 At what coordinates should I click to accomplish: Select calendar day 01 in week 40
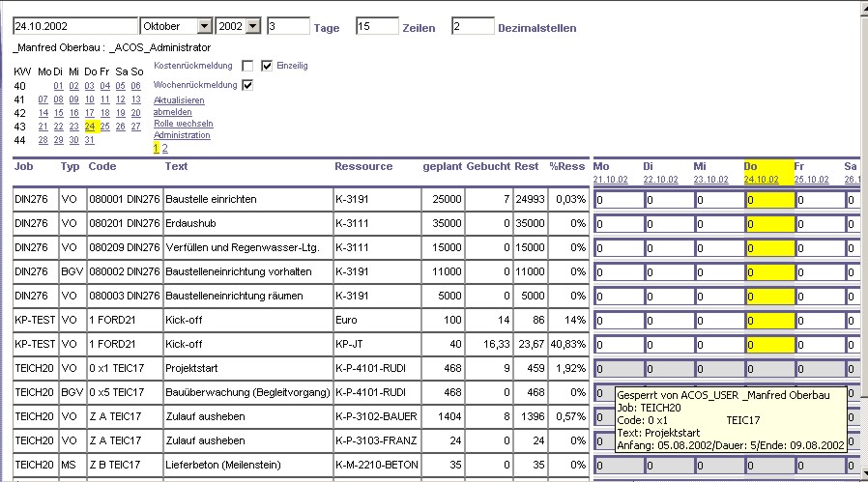click(59, 86)
